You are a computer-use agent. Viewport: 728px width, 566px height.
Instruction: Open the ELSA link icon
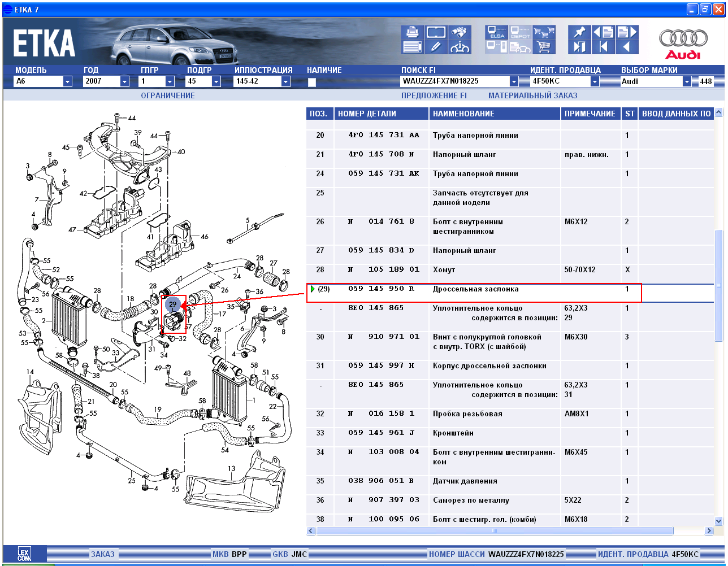497,32
